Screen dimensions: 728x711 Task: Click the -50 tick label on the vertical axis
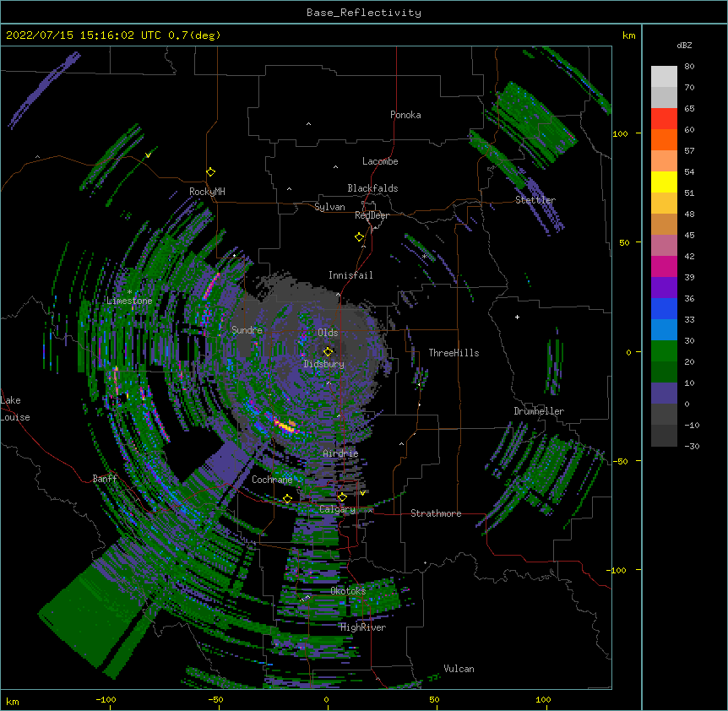620,462
